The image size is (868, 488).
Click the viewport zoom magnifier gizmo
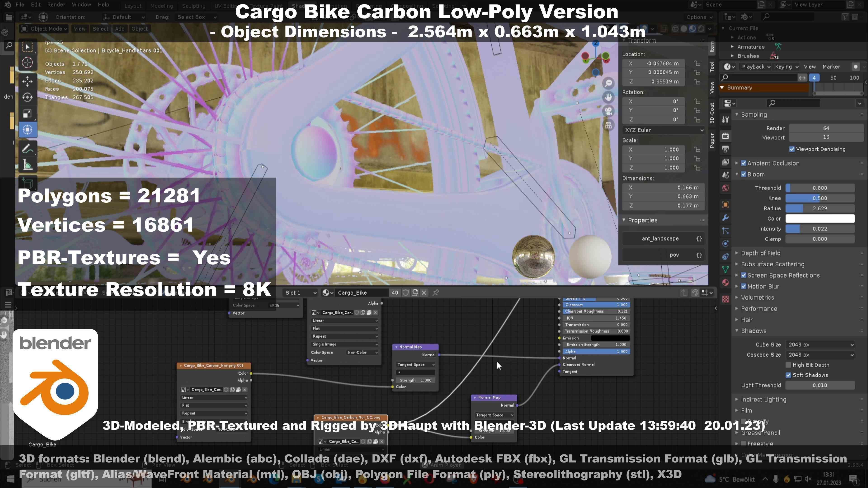[609, 83]
